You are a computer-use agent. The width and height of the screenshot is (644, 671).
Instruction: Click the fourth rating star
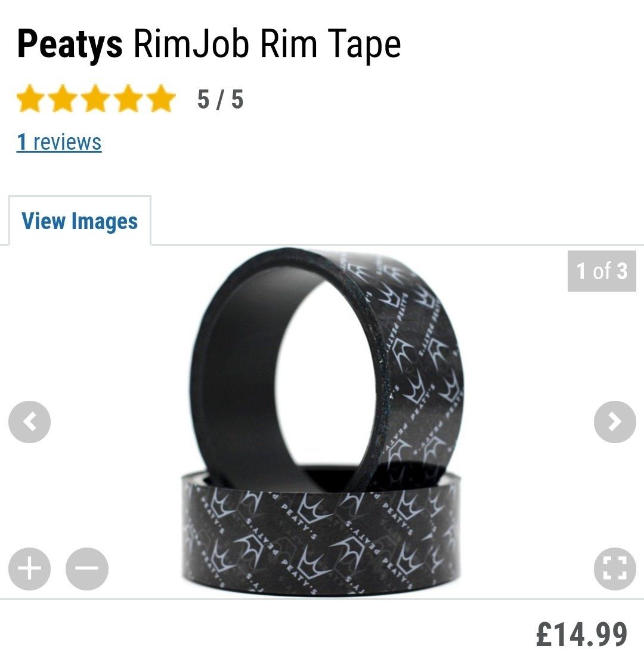(129, 98)
